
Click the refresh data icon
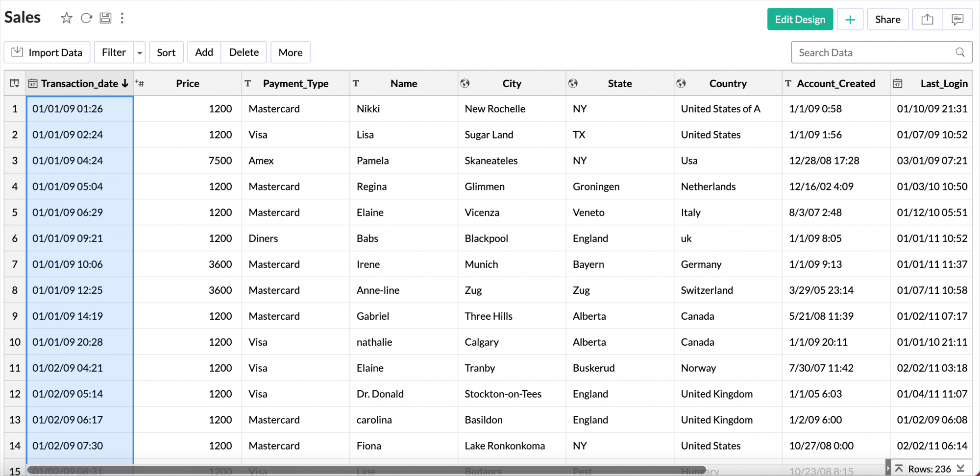click(x=86, y=19)
